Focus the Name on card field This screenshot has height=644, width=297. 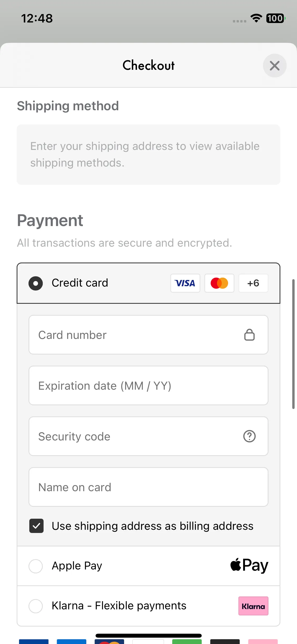[x=148, y=487]
